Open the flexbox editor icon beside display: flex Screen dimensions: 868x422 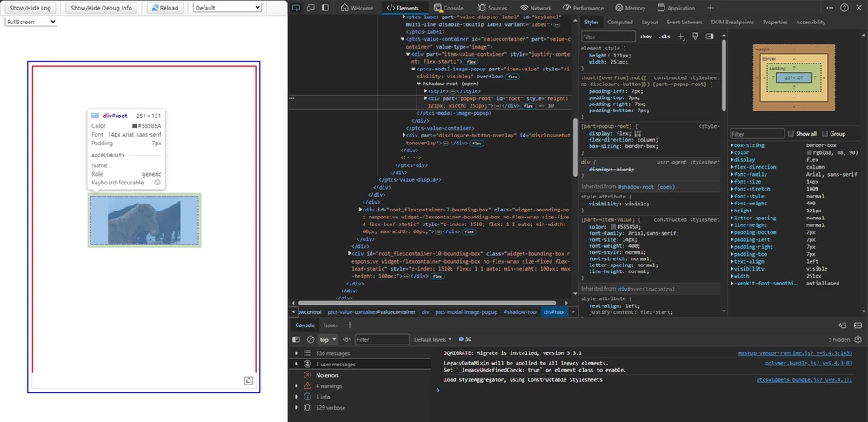tap(638, 133)
